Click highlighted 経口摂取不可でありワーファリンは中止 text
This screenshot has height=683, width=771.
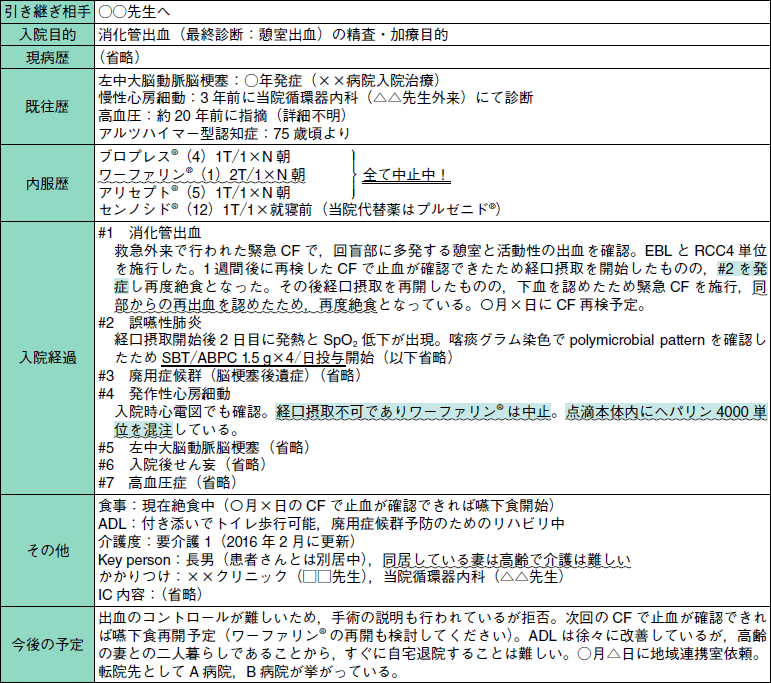(x=413, y=412)
